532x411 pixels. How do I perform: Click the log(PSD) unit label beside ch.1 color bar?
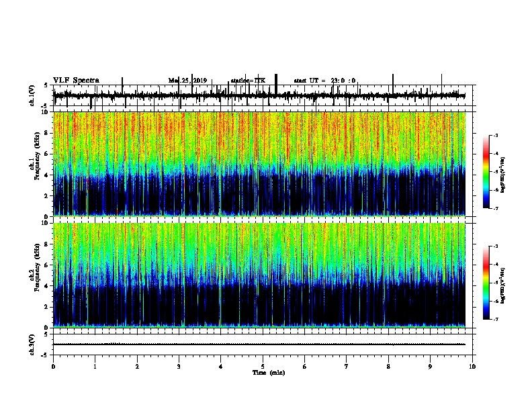502,175
